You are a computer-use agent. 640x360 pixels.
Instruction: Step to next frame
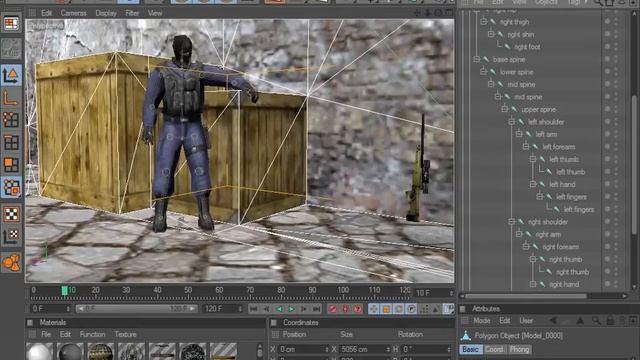point(304,309)
